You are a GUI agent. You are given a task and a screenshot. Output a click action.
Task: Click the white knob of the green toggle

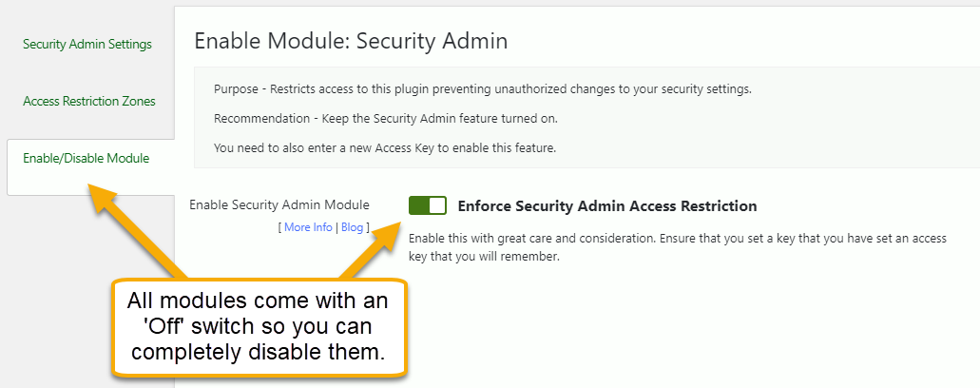pos(437,205)
